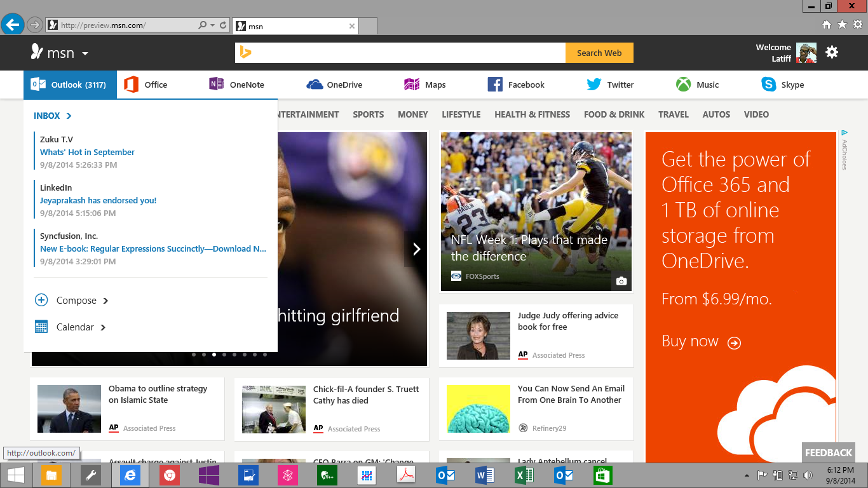Open browser favorites star icon

pos(843,25)
